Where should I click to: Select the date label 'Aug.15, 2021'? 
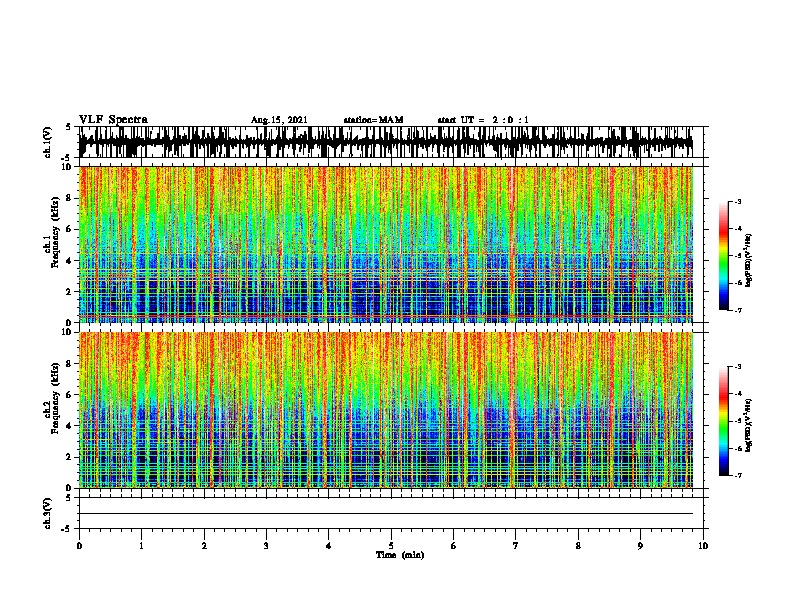pos(279,120)
